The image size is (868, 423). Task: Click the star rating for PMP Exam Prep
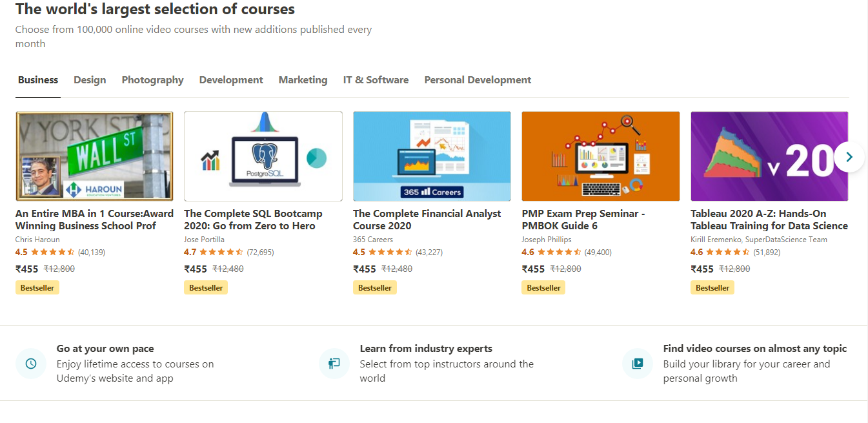[x=559, y=253]
